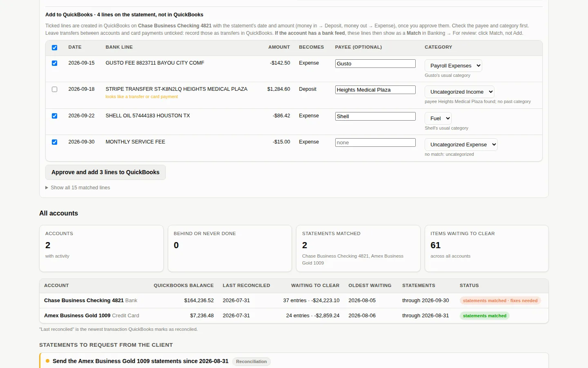Edit the Shell payee field

375,117
